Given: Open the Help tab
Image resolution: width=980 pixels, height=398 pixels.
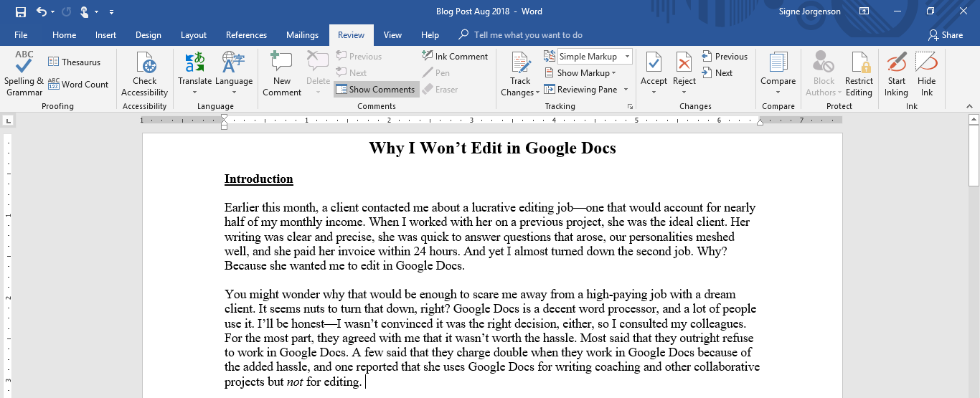Looking at the screenshot, I should pyautogui.click(x=430, y=35).
